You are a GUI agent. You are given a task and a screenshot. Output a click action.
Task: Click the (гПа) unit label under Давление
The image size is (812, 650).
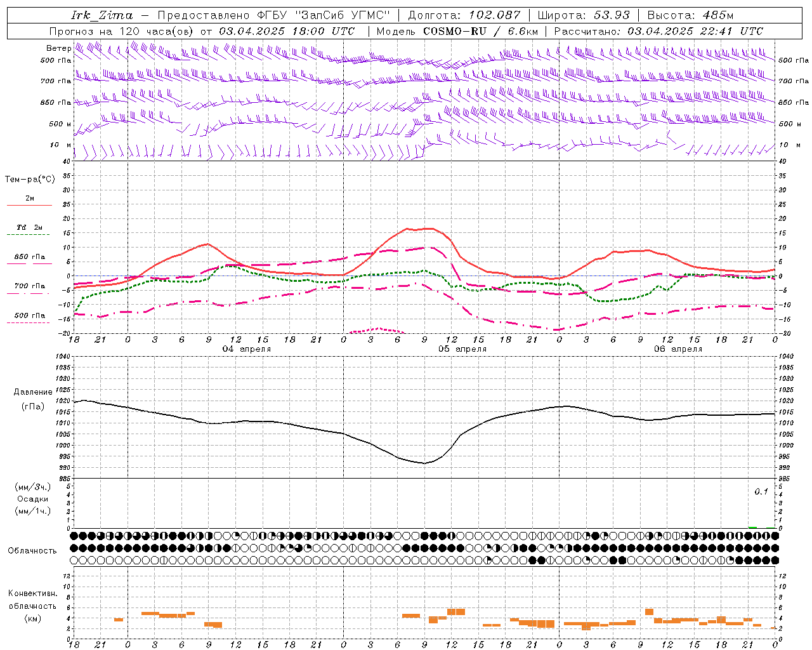tap(33, 406)
